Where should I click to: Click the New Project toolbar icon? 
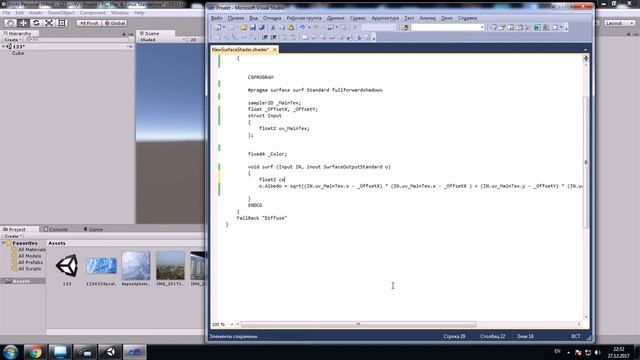point(218,27)
